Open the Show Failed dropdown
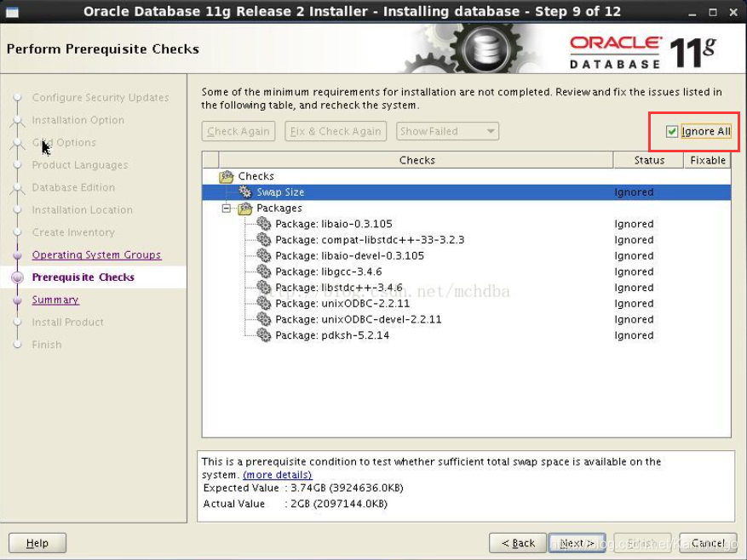747x560 pixels. pos(447,131)
